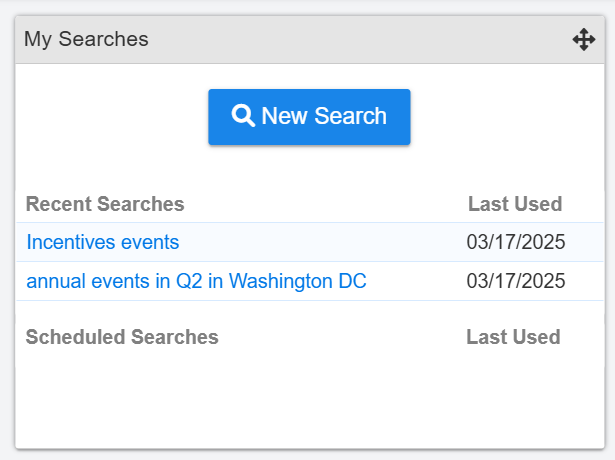The image size is (615, 460).
Task: Click the word Search on the blue button
Action: pyautogui.click(x=350, y=116)
